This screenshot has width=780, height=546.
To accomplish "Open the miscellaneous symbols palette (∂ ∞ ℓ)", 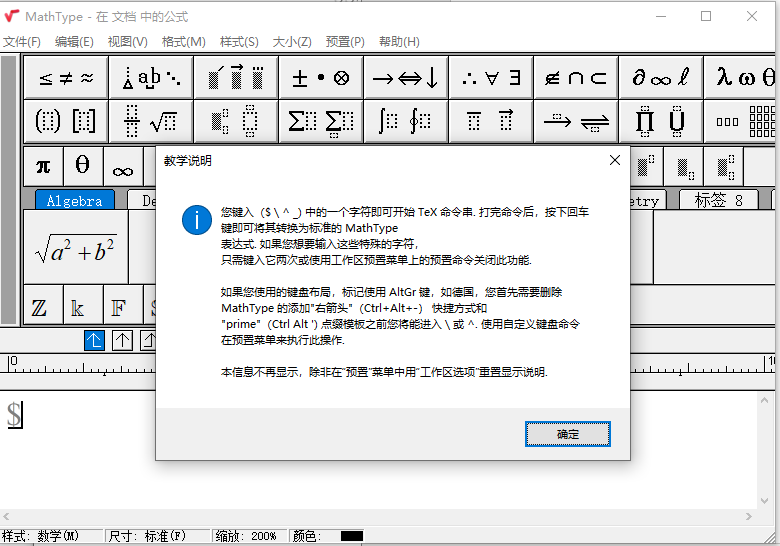I will pos(661,78).
